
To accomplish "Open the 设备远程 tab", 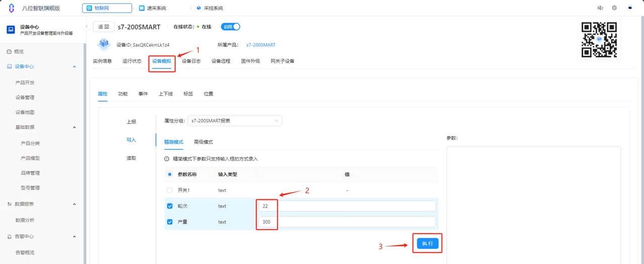I will tap(221, 61).
